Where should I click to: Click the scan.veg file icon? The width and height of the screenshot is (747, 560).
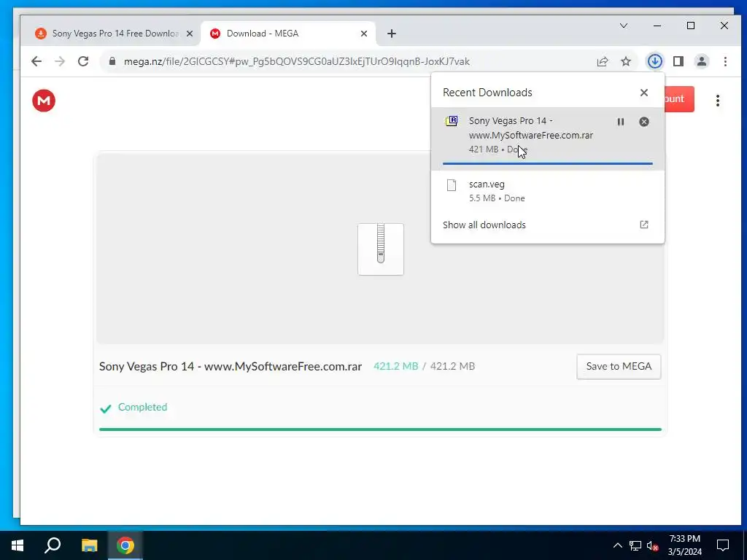(451, 184)
